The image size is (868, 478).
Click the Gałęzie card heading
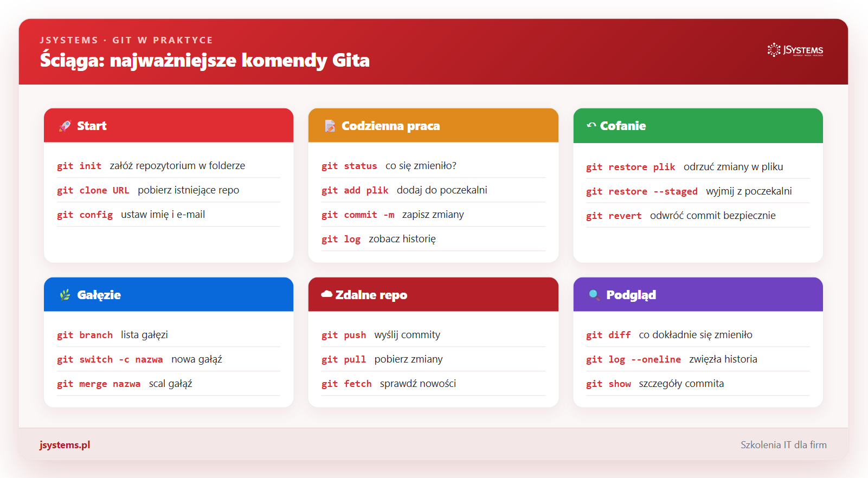coord(99,295)
